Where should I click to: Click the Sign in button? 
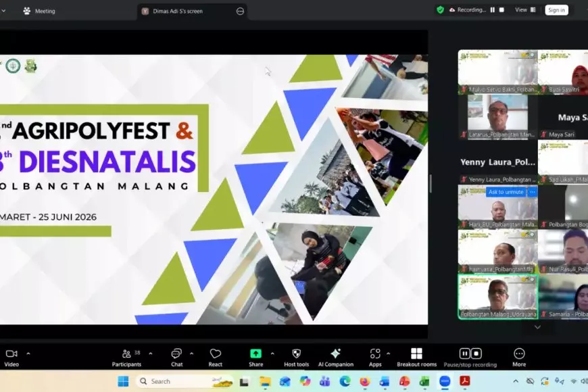pyautogui.click(x=556, y=9)
